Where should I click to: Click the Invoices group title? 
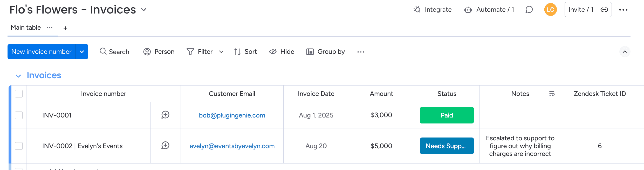coord(44,75)
